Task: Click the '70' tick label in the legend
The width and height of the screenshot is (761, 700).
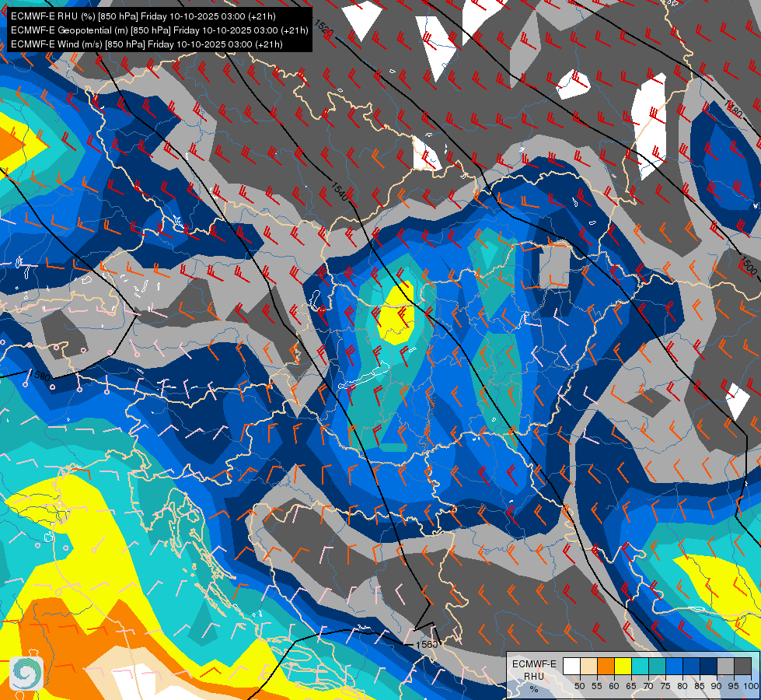Action: (x=648, y=686)
